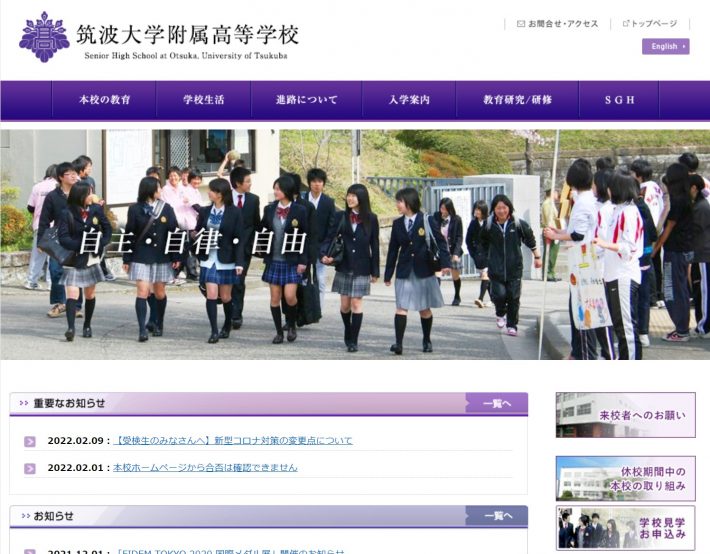Click the purple school crest logo
Viewport: 710px width, 554px height.
[44, 37]
